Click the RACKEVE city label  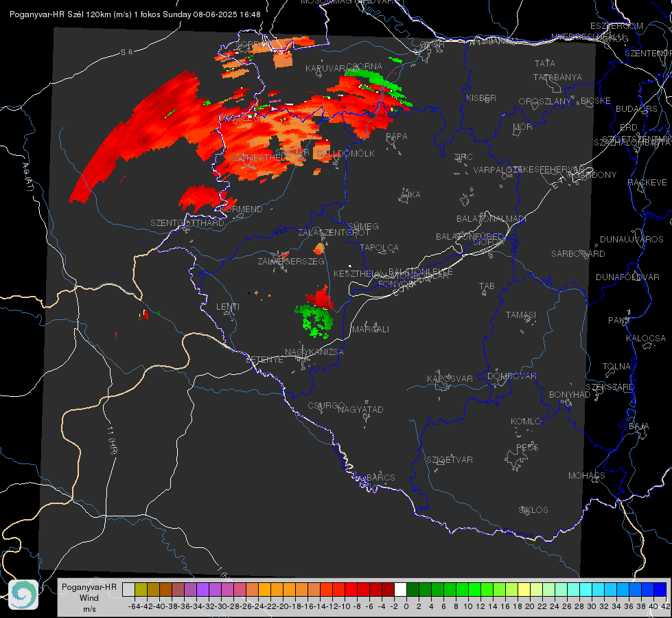point(647,183)
